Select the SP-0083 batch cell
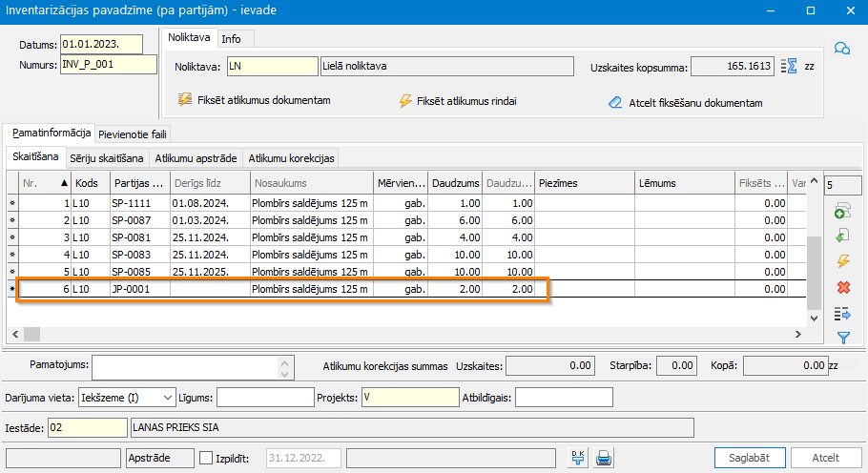This screenshot has height=473, width=868. 140,255
